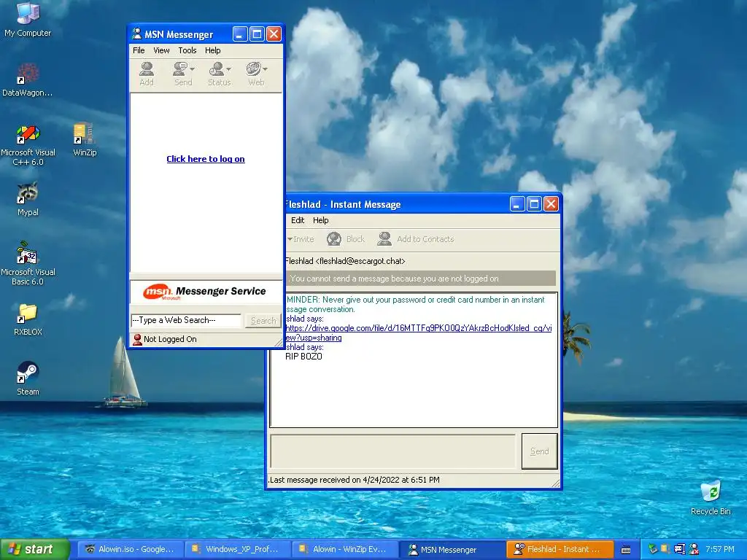Click the 'Click here to log on' link
This screenshot has width=747, height=560.
205,159
